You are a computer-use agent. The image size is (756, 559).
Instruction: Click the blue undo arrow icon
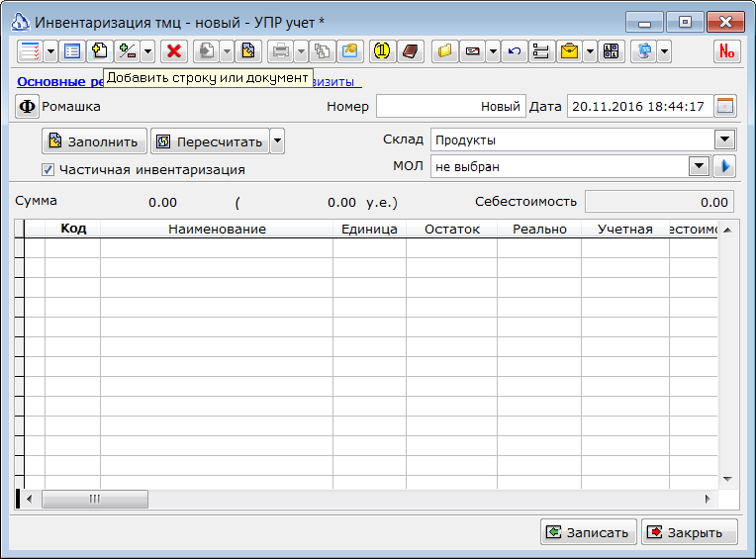514,51
